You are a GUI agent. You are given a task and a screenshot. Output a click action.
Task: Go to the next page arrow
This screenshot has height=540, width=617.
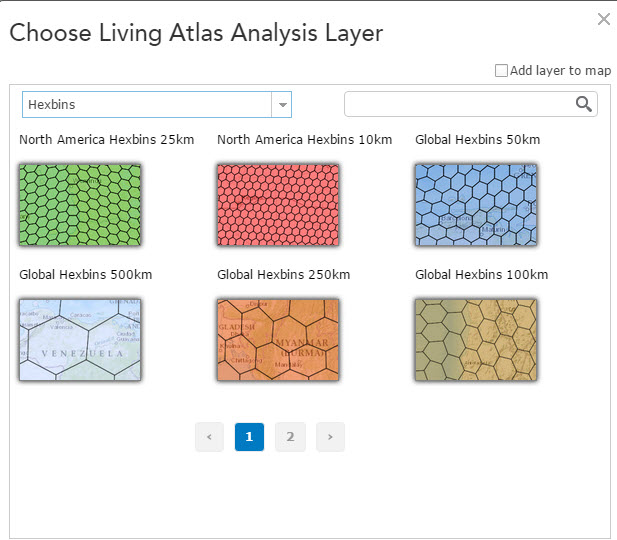pyautogui.click(x=330, y=437)
